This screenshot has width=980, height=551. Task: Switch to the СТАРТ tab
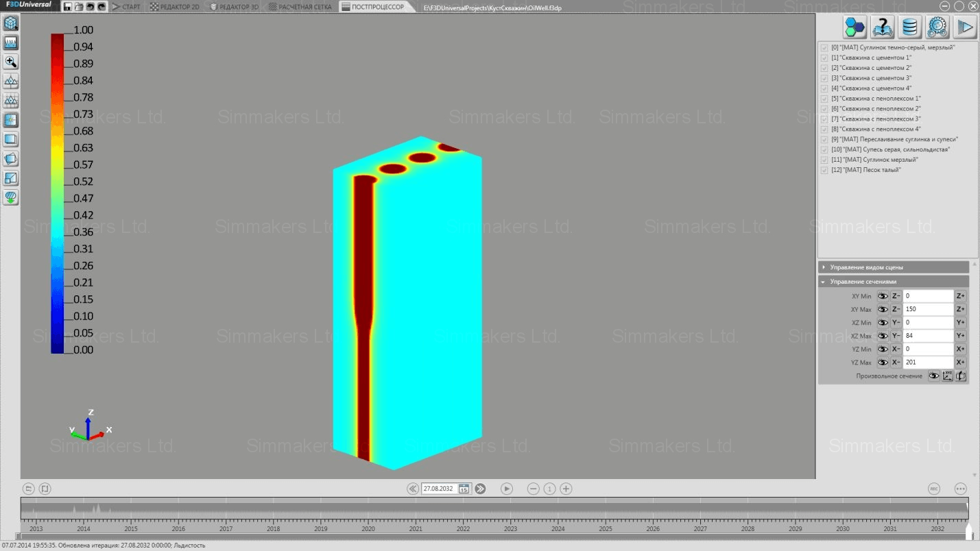pos(126,7)
